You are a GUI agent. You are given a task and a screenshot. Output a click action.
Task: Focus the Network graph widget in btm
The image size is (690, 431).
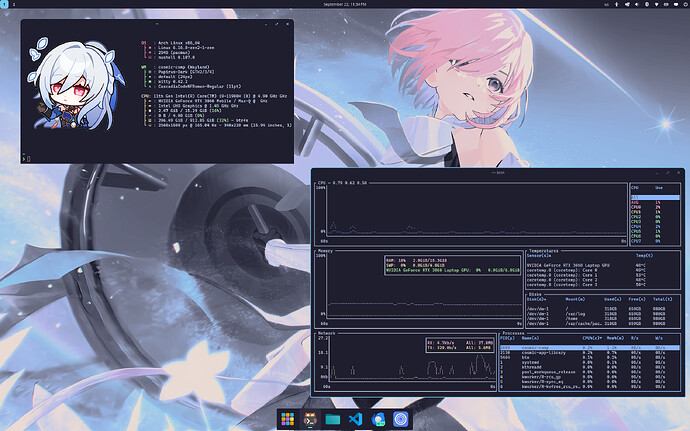click(x=405, y=360)
